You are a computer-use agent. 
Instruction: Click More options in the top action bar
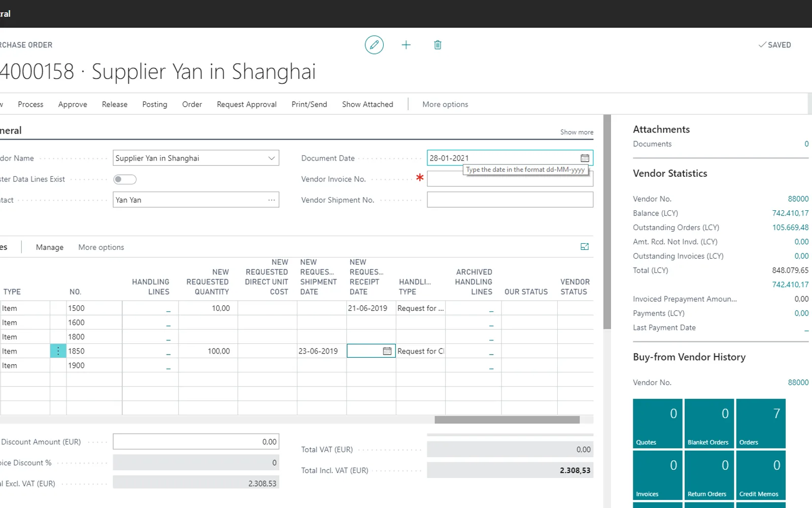click(445, 104)
